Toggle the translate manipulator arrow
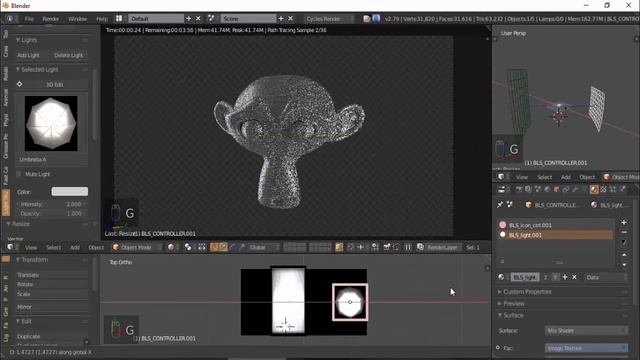This screenshot has width=640, height=360. [224, 247]
